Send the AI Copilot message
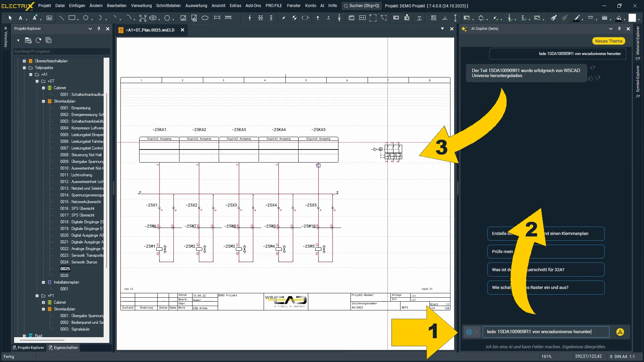 pyautogui.click(x=620, y=332)
